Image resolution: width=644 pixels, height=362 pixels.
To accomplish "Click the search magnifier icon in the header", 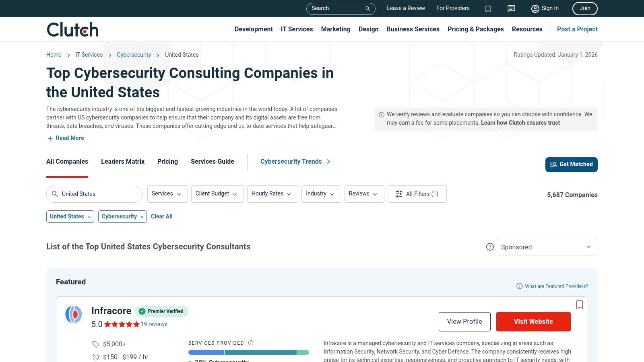I will (x=367, y=8).
